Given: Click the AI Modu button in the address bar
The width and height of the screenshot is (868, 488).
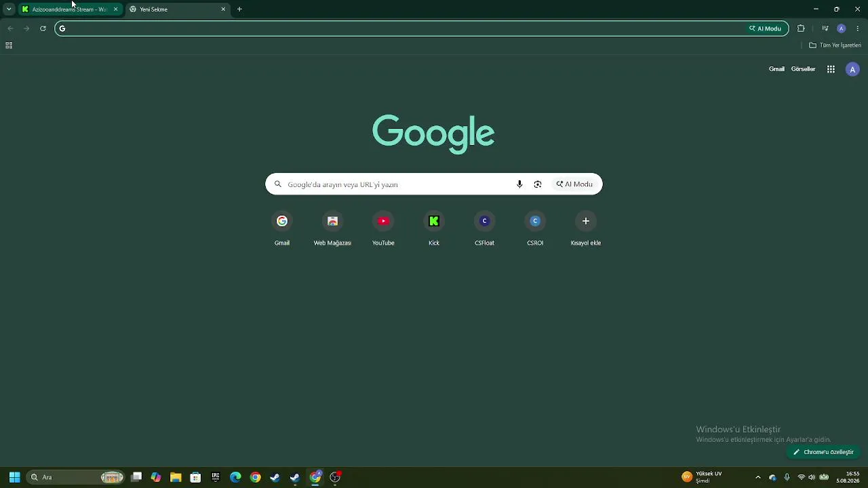Looking at the screenshot, I should click(x=766, y=28).
